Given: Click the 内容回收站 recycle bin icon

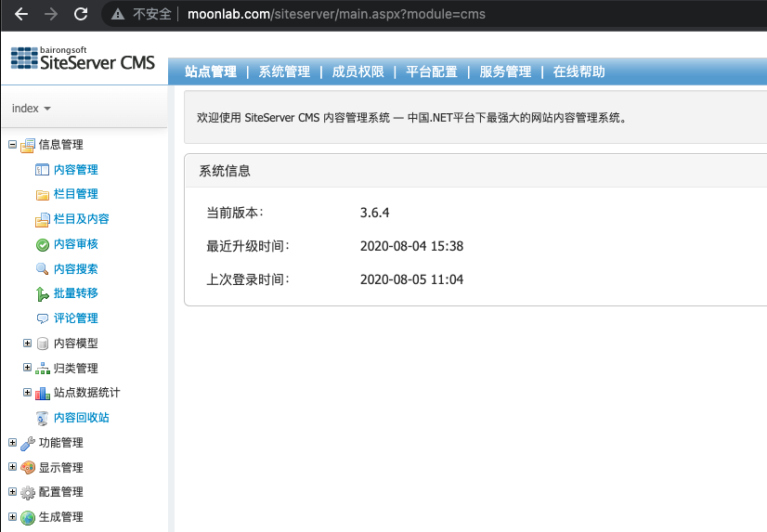Looking at the screenshot, I should click(43, 418).
